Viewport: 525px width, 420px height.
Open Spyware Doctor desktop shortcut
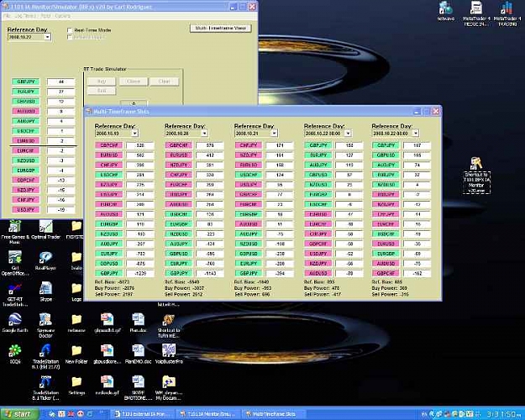point(45,325)
